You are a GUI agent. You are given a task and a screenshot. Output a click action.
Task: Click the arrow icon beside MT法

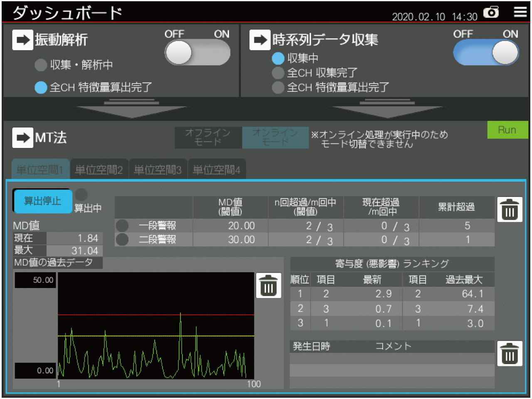pyautogui.click(x=22, y=138)
